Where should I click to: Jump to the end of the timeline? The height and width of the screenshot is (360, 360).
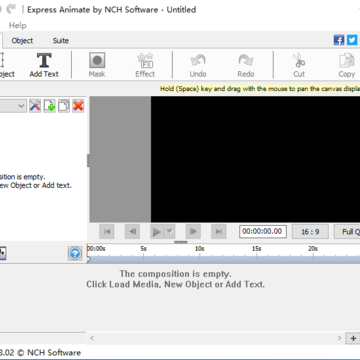point(219,231)
